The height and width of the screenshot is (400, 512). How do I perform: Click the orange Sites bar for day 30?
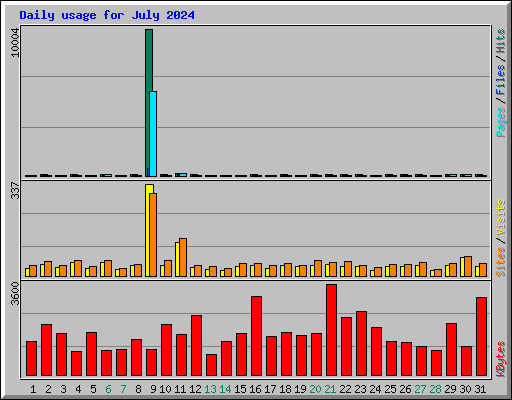coord(468,266)
